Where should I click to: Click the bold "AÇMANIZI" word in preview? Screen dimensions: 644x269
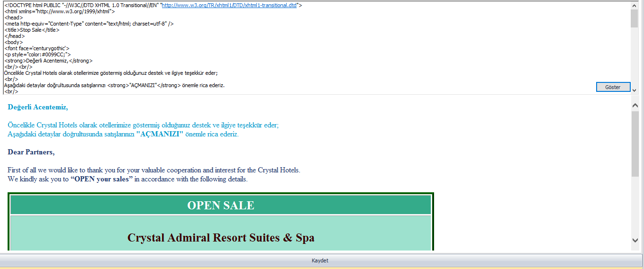160,134
